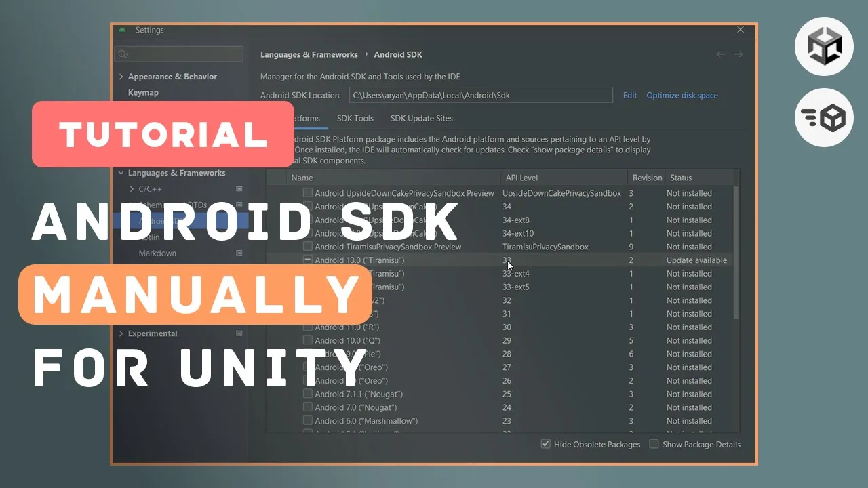Click the Android SDK Location path field
The width and height of the screenshot is (868, 488).
pyautogui.click(x=481, y=96)
